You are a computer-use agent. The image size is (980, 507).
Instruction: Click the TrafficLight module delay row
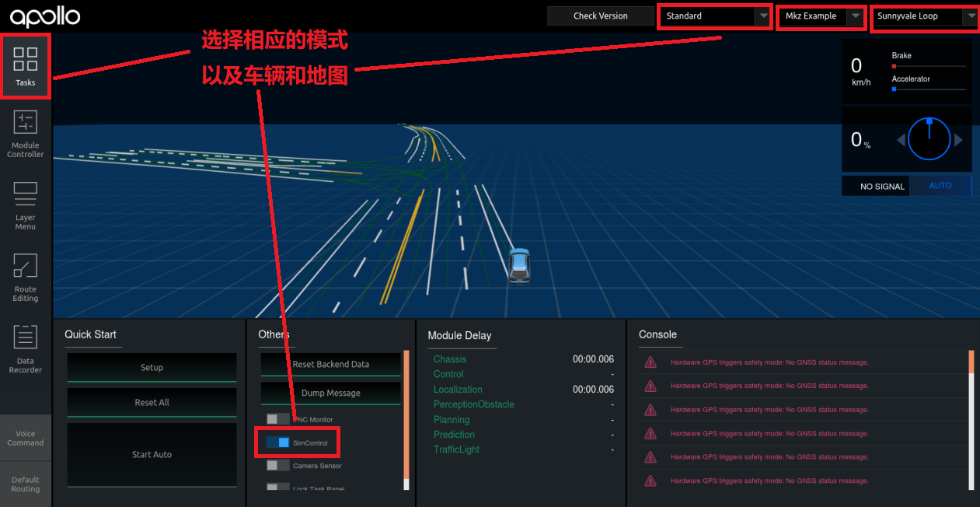(x=524, y=449)
